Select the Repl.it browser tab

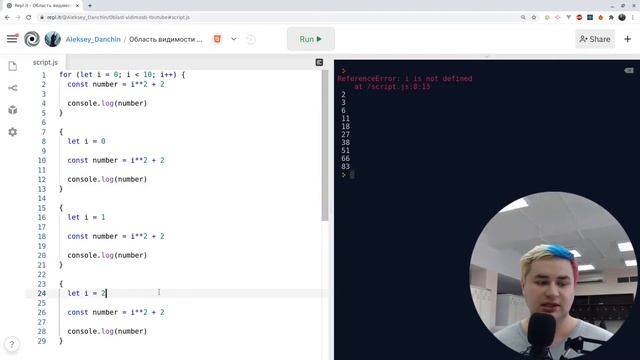pyautogui.click(x=42, y=6)
